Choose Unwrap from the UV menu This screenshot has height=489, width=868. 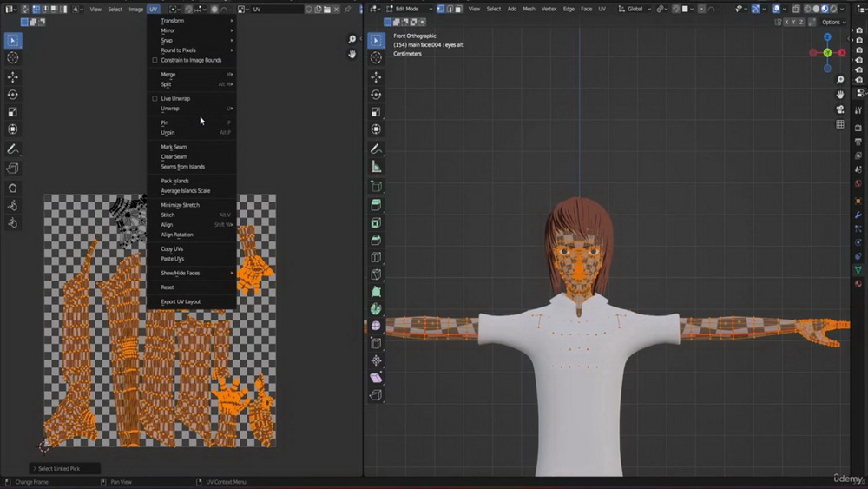192,109
